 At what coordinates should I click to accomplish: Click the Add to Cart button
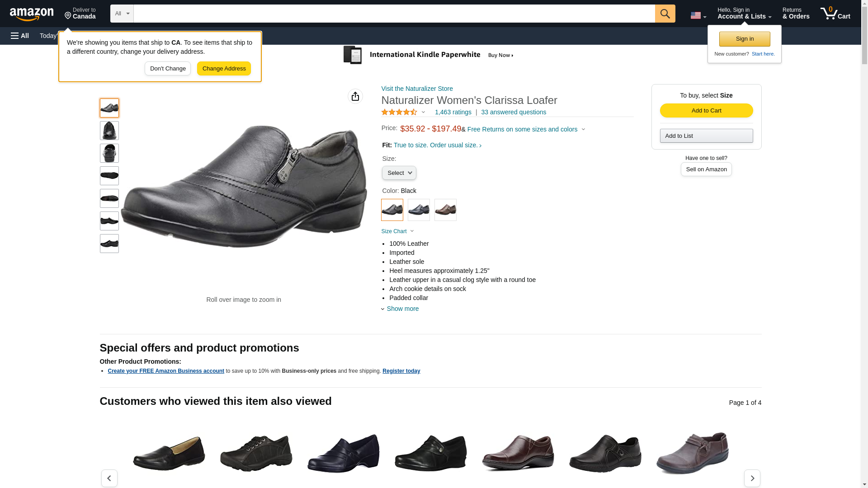coord(706,111)
